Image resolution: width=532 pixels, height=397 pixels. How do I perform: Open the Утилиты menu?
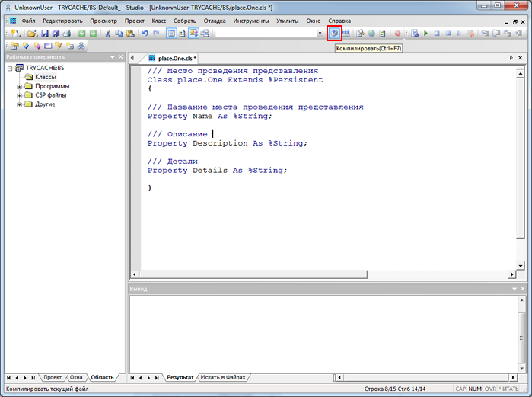click(x=288, y=21)
